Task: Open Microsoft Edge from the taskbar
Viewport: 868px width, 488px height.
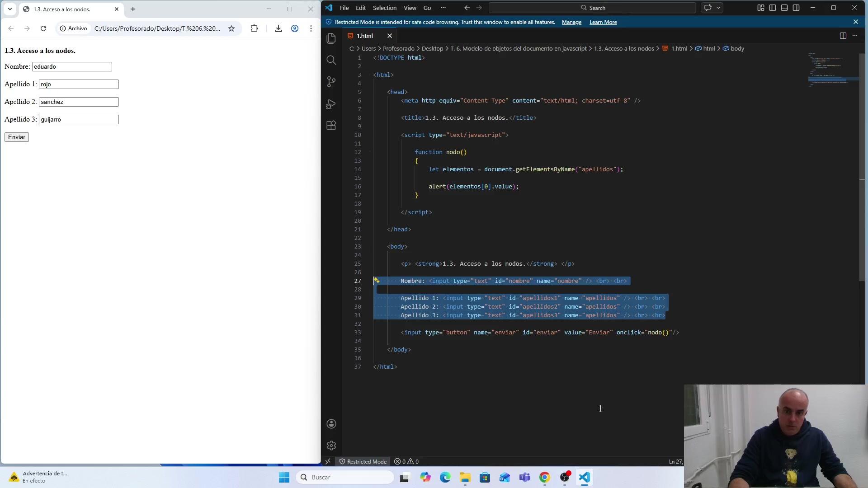Action: 445,477
